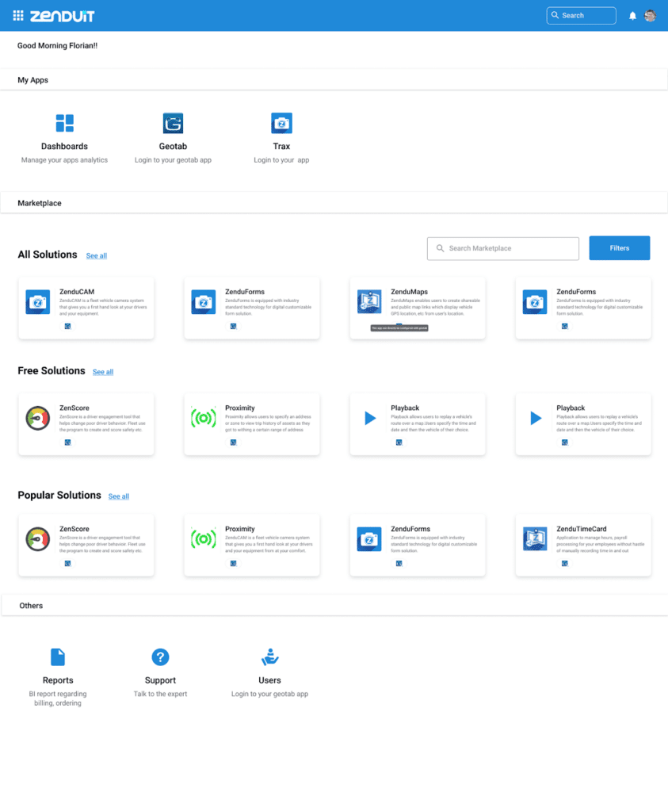Launch the Trax app icon
Screen dimensions: 668x812
[x=281, y=123]
